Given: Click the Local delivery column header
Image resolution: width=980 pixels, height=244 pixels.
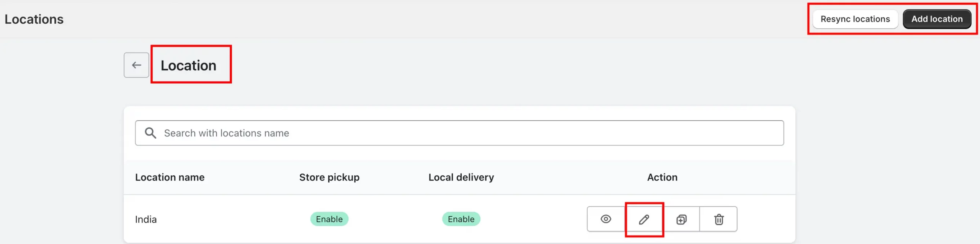Looking at the screenshot, I should [x=461, y=177].
